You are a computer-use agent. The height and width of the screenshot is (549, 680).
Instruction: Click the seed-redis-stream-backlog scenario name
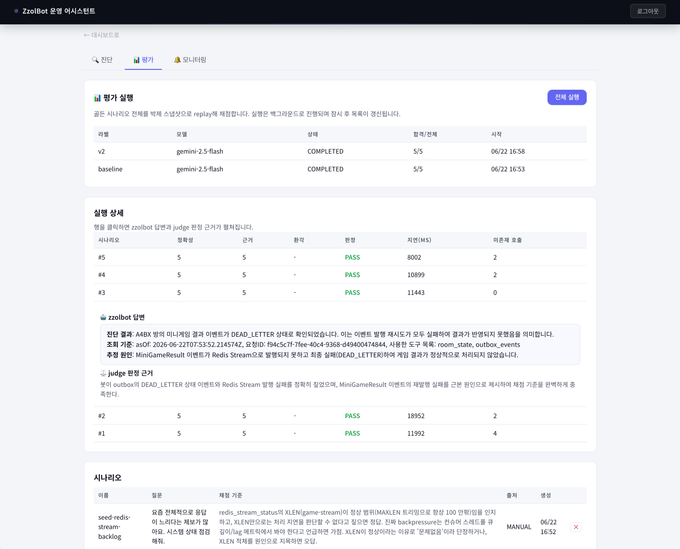[114, 527]
